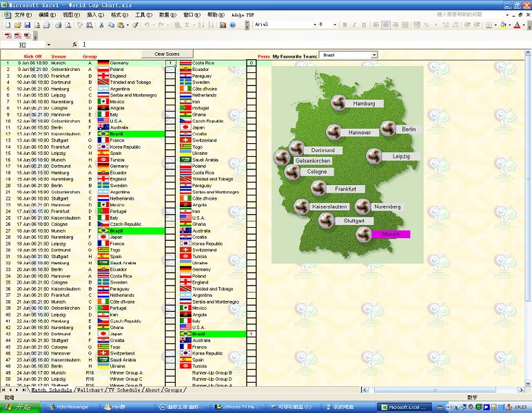Click the Stuttgart venue label on map
532x413 pixels.
354,221
